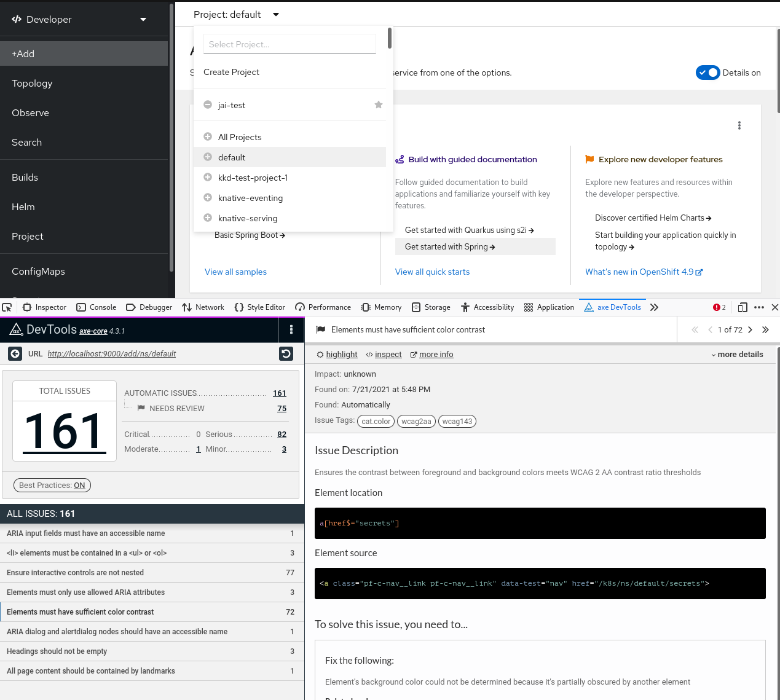Viewport: 780px width, 700px height.
Task: Click Discover certified Helm Charts link
Action: pos(653,218)
